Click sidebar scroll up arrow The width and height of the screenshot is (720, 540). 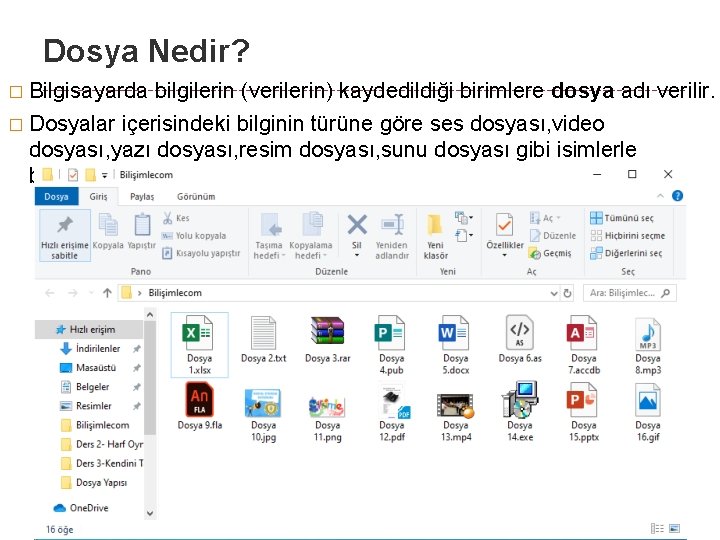click(x=150, y=315)
